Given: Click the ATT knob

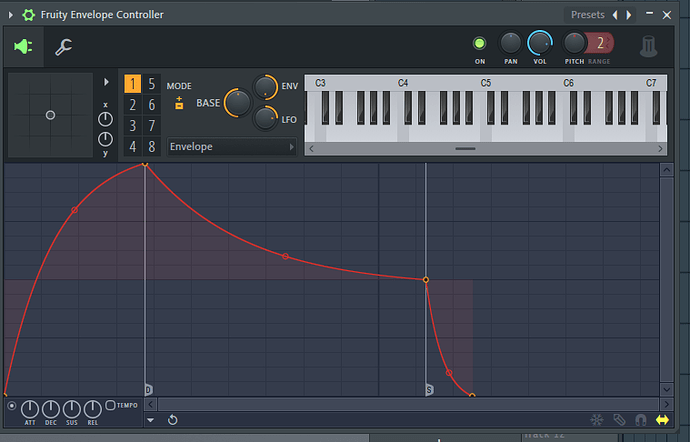Looking at the screenshot, I should click(29, 409).
